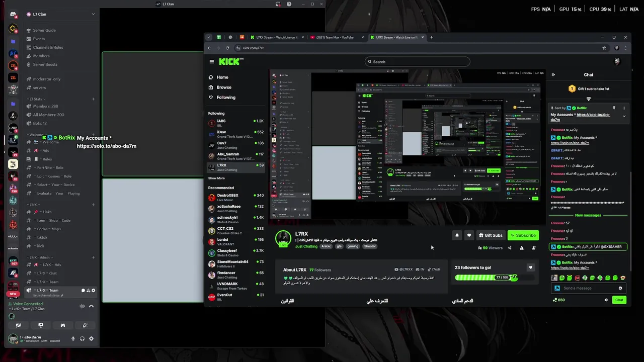Deafen audio with the headphones icon
Viewport: 644px width, 362px height.
pyautogui.click(x=82, y=339)
